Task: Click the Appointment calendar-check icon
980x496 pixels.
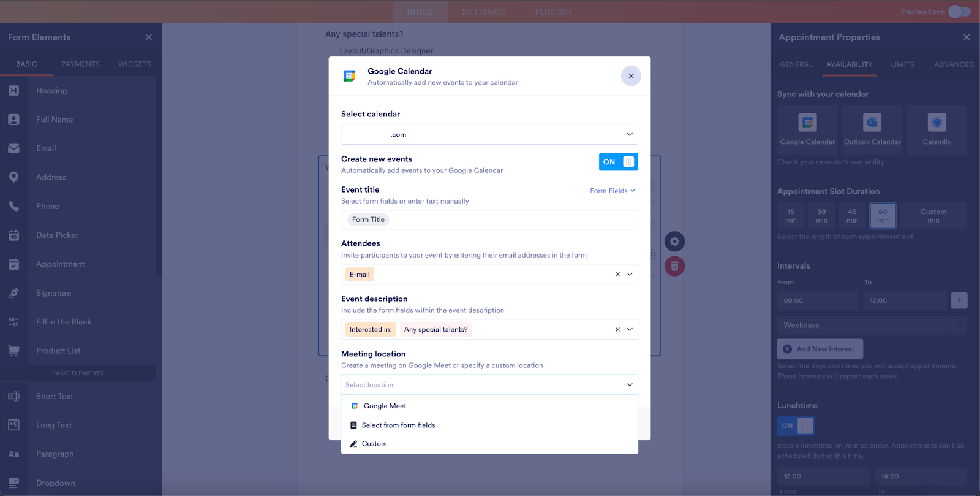Action: point(14,264)
